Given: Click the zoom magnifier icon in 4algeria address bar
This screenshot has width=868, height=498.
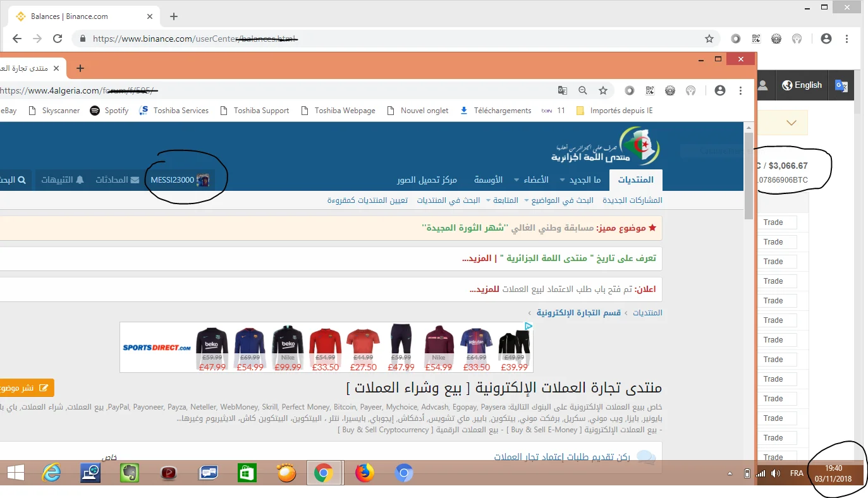Looking at the screenshot, I should 583,90.
